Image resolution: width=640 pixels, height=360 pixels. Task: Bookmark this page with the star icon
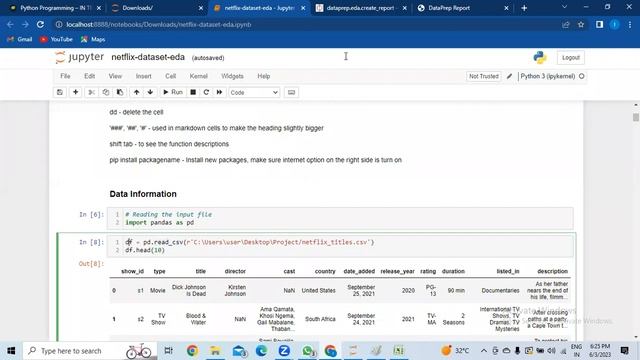(581, 24)
